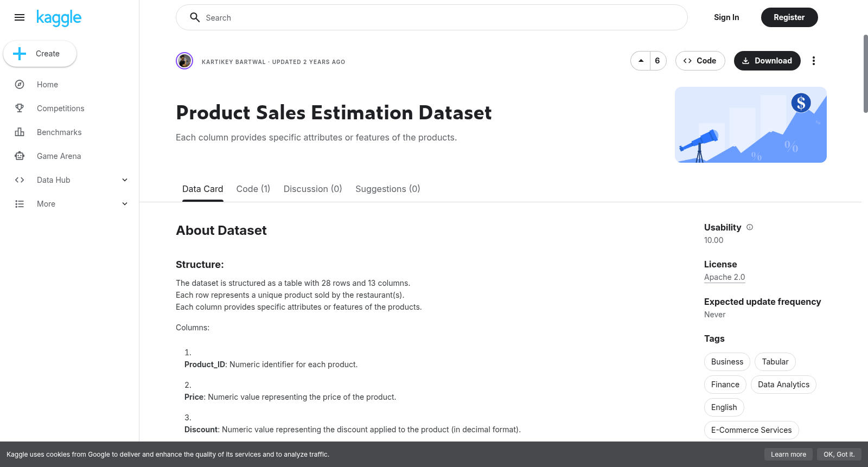Viewport: 868px width, 467px height.
Task: Expand the More section chevron
Action: click(125, 204)
